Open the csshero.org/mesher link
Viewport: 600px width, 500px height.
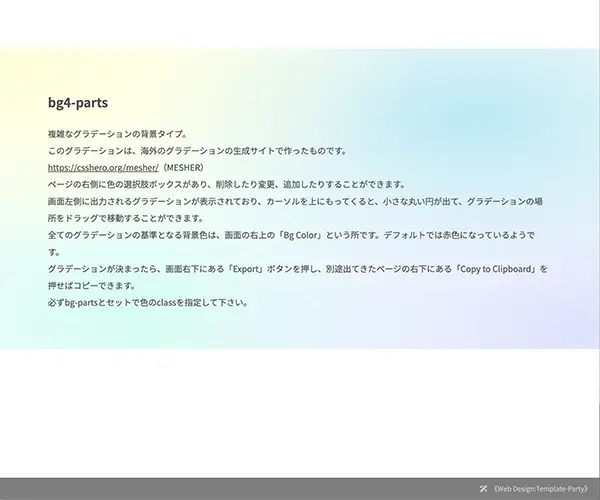pos(103,167)
